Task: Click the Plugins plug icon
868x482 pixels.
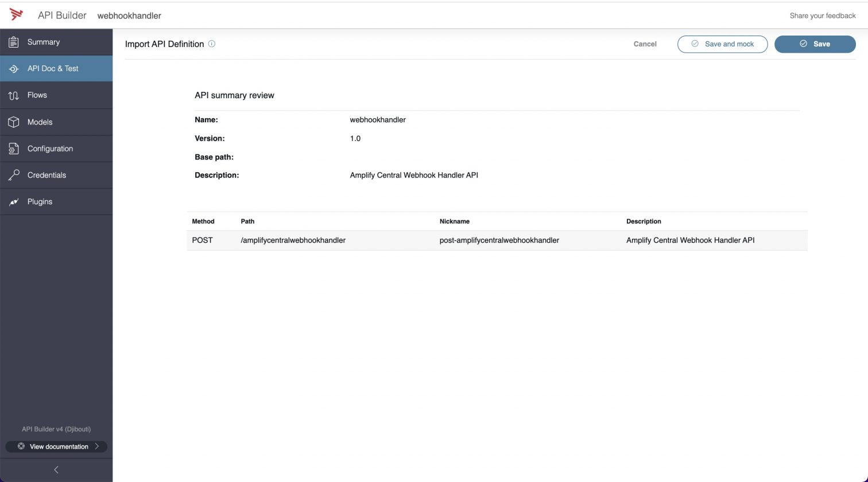Action: 14,202
